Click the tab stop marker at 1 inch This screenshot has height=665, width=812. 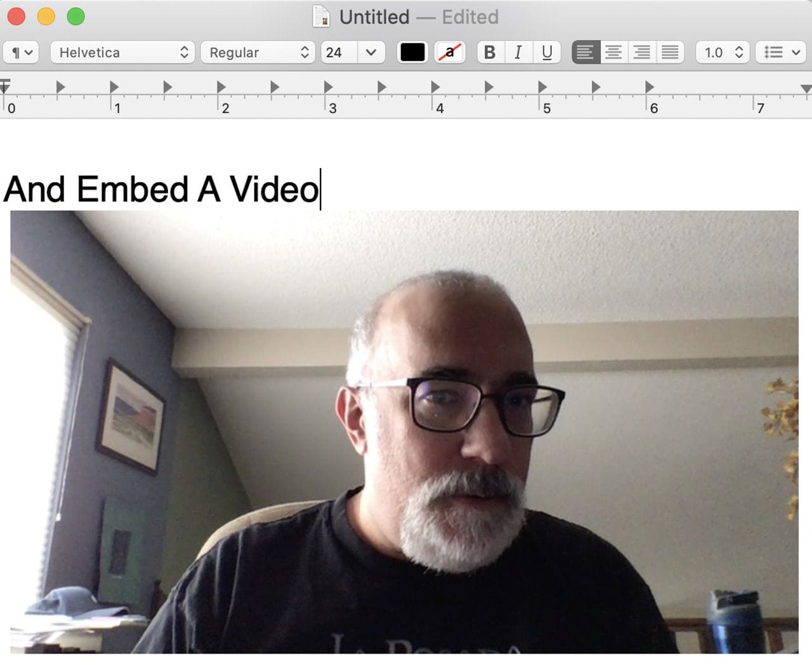coord(114,87)
